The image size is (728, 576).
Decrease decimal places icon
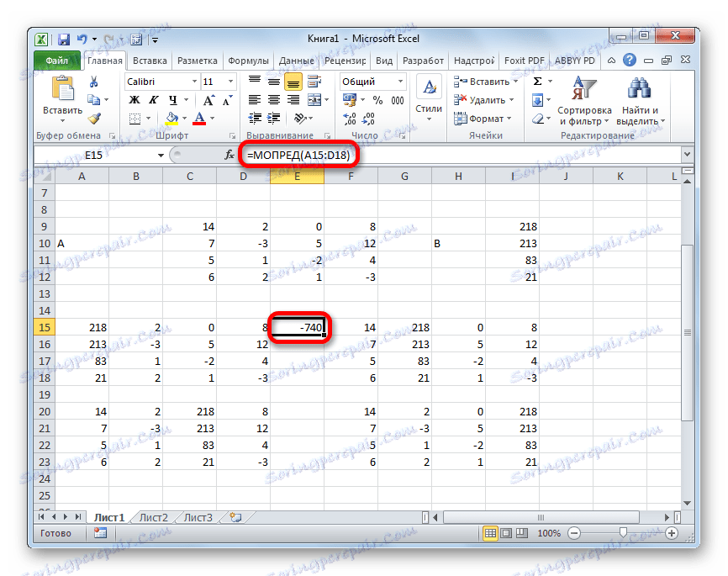tap(369, 119)
